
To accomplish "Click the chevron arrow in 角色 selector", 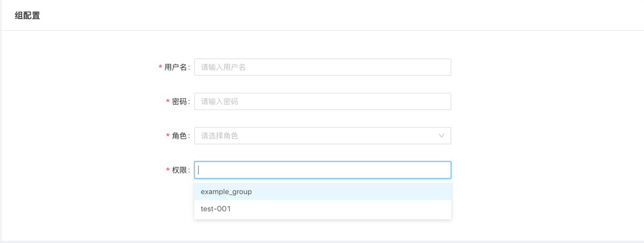I will (x=441, y=136).
